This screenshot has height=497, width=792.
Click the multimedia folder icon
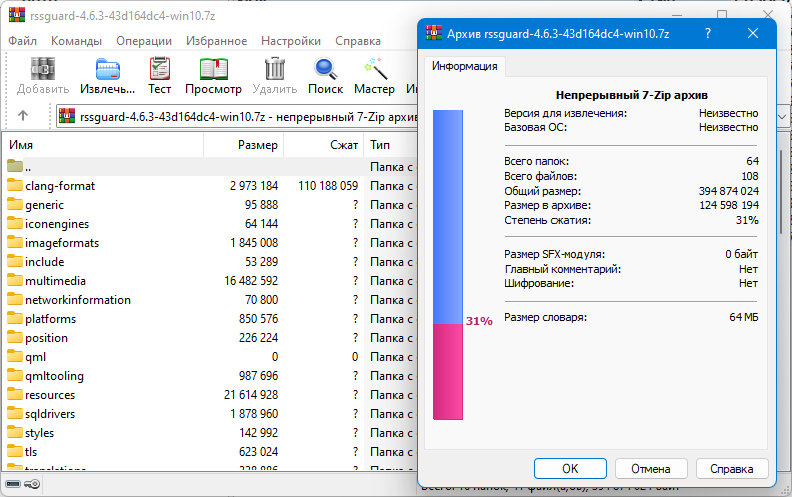[x=15, y=280]
